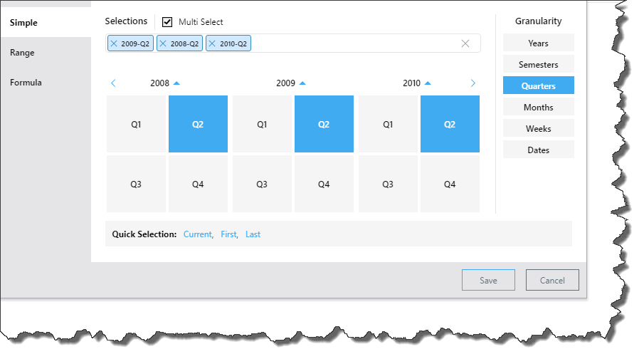644x359 pixels.
Task: Toggle the Multi Select checkbox
Action: click(x=167, y=21)
